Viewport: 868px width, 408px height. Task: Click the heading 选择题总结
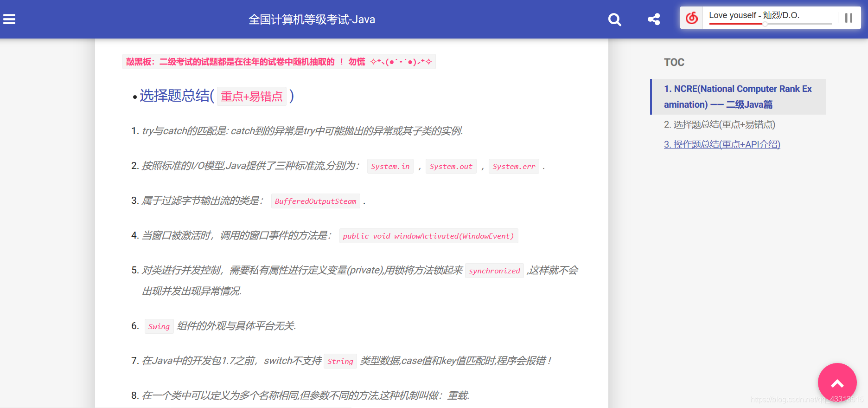pos(177,96)
